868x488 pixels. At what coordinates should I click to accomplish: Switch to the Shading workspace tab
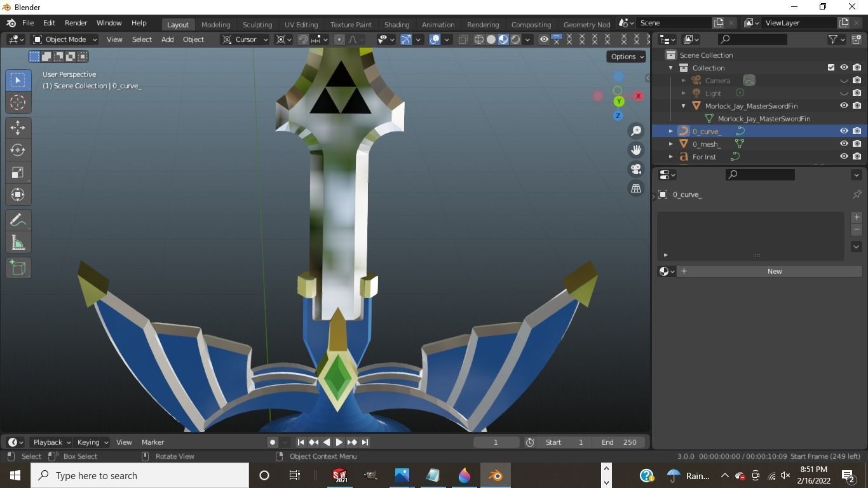click(x=397, y=24)
